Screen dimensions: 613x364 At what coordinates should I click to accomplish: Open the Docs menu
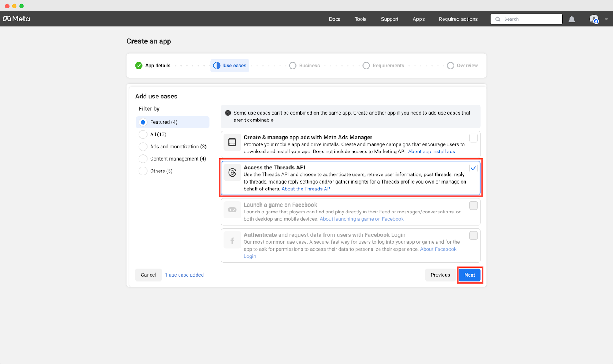coord(334,19)
